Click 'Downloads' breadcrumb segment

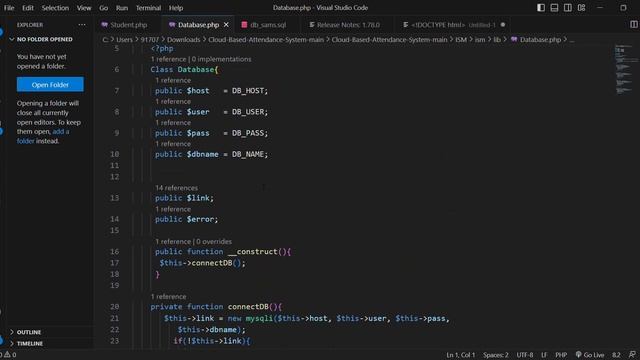click(x=184, y=40)
